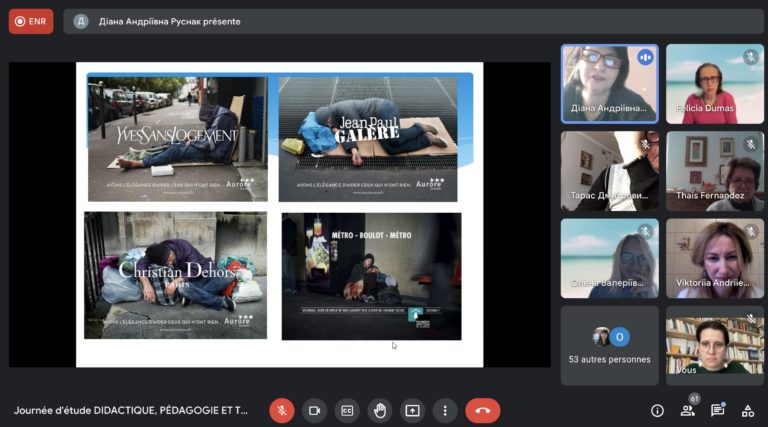Image resolution: width=768 pixels, height=427 pixels.
Task: Click the Yves Sans Logement slide image
Action: [178, 139]
